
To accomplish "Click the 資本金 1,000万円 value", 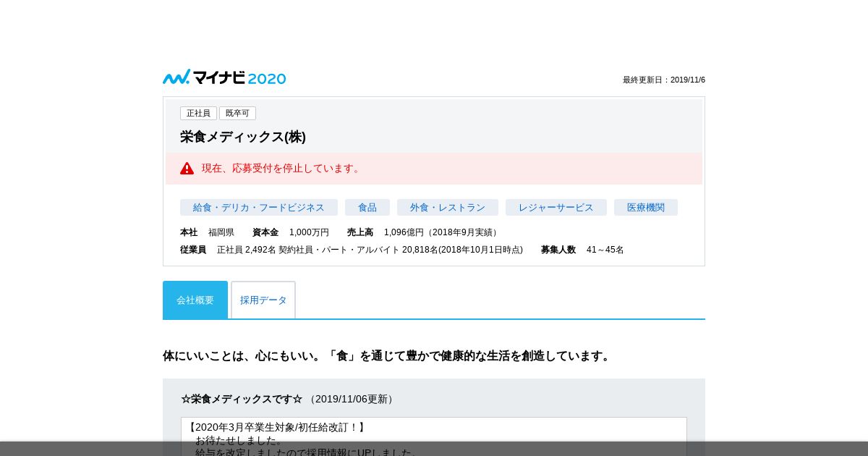I will click(x=309, y=232).
